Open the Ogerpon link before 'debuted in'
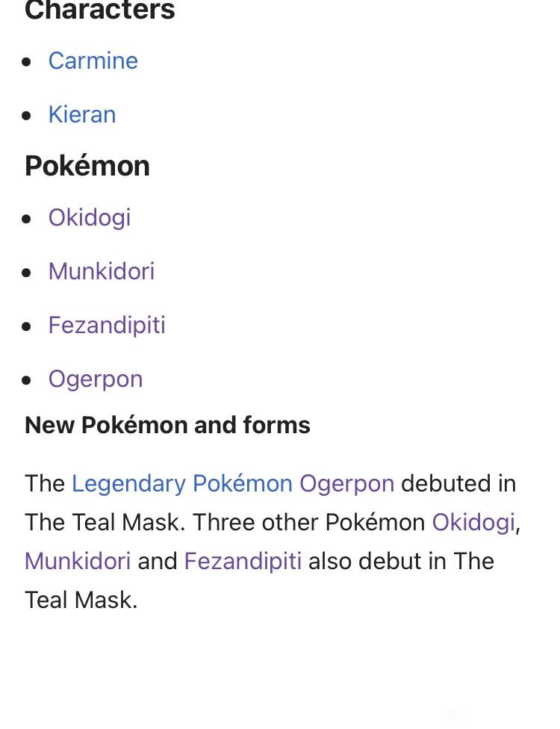The height and width of the screenshot is (729, 560). click(x=346, y=484)
